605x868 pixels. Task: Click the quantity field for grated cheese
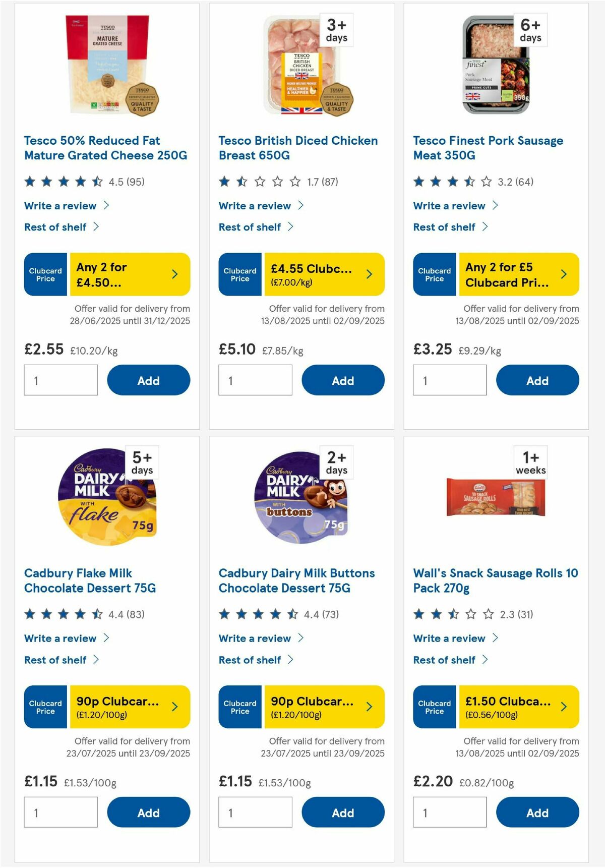pos(60,380)
